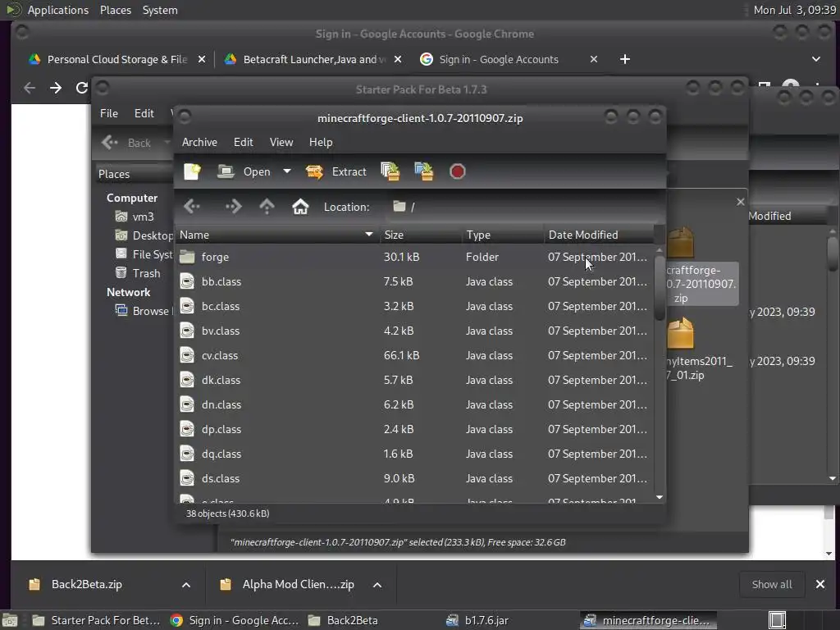Reload the Chrome page
Screen dimensions: 840x630
(81, 87)
